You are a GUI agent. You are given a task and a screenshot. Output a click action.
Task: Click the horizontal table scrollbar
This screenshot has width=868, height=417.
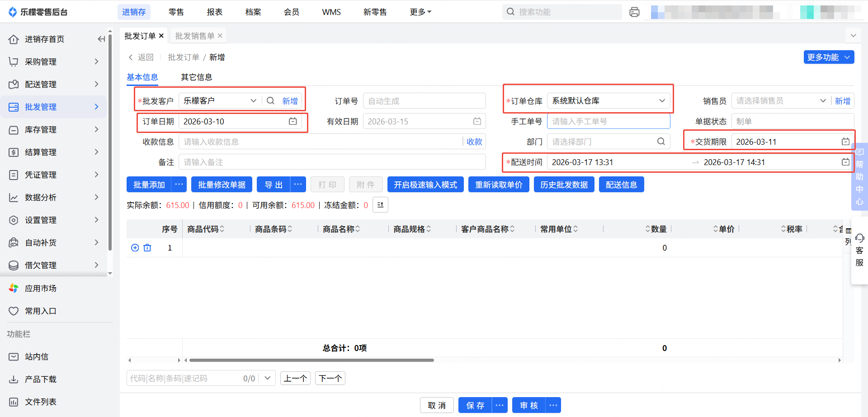(x=311, y=360)
